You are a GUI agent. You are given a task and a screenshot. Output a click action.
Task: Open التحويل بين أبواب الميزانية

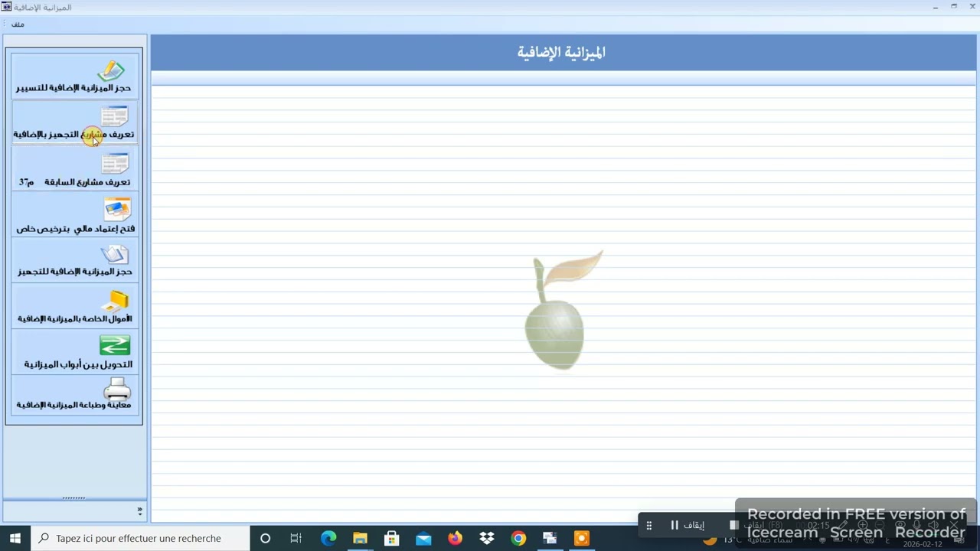74,353
